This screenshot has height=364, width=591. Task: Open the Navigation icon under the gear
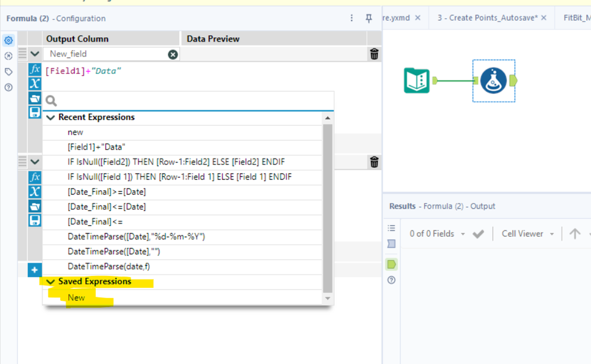[8, 56]
